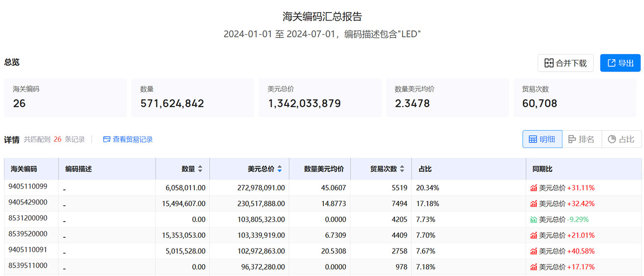Click the 海关编码 summary card showing 26

coord(65,98)
